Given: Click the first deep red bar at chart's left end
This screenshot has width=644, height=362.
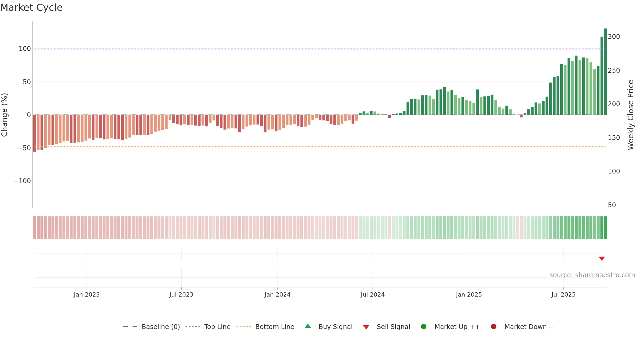Looking at the screenshot, I should tap(35, 133).
